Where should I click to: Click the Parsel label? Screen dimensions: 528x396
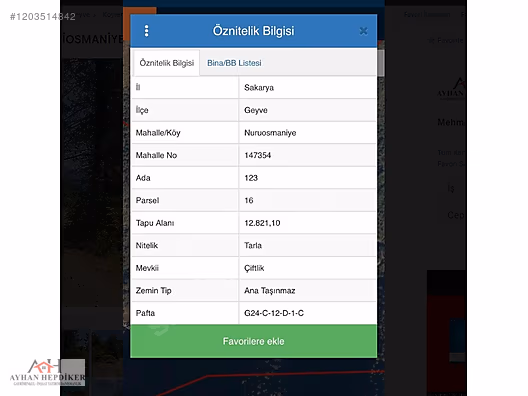(147, 200)
